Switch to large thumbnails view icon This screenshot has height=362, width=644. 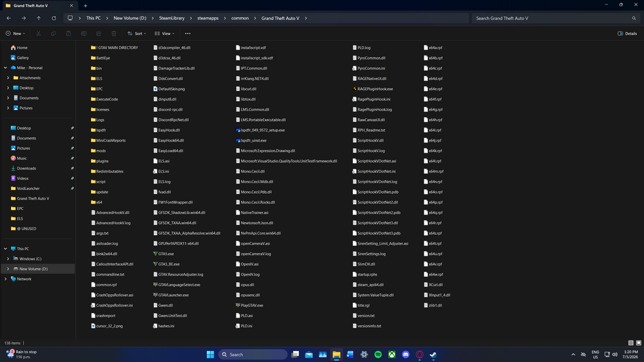(x=639, y=343)
